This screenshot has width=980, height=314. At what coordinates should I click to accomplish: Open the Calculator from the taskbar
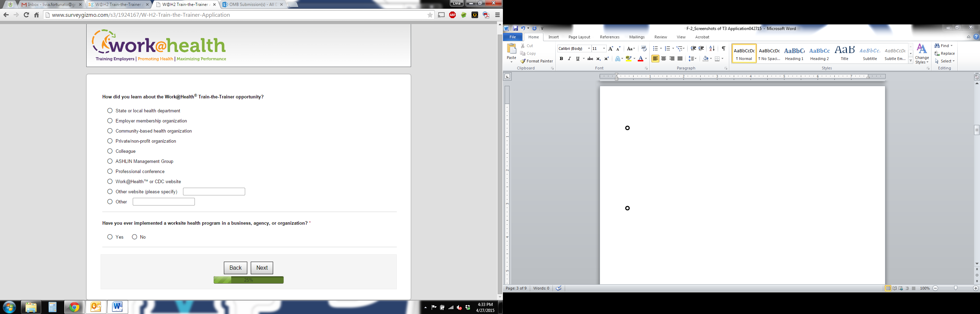tap(52, 307)
